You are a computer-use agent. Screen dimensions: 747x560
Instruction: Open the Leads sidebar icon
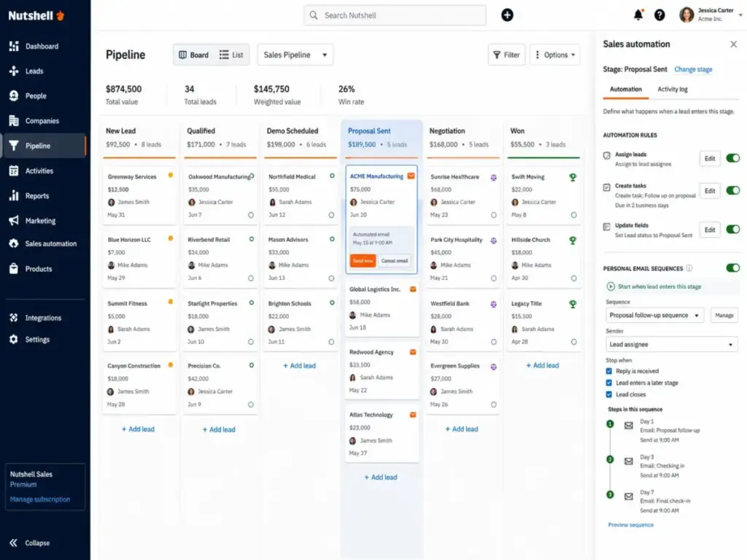click(x=14, y=71)
